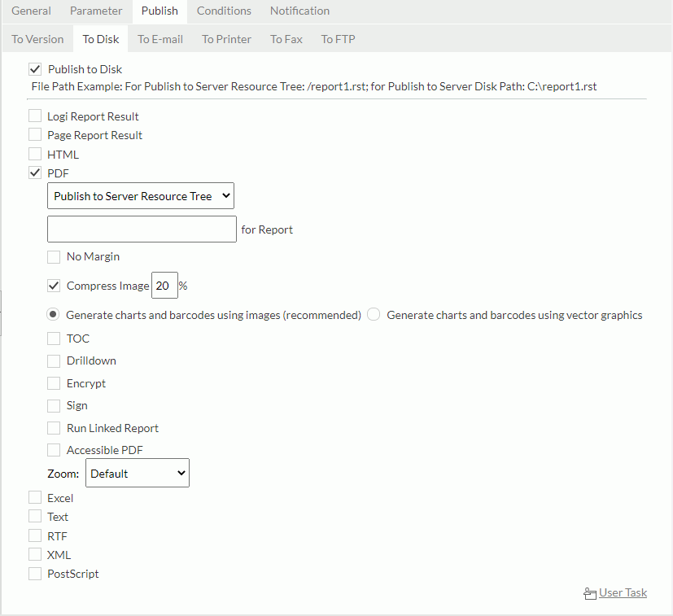Uncheck the Publish to Disk option

point(34,69)
